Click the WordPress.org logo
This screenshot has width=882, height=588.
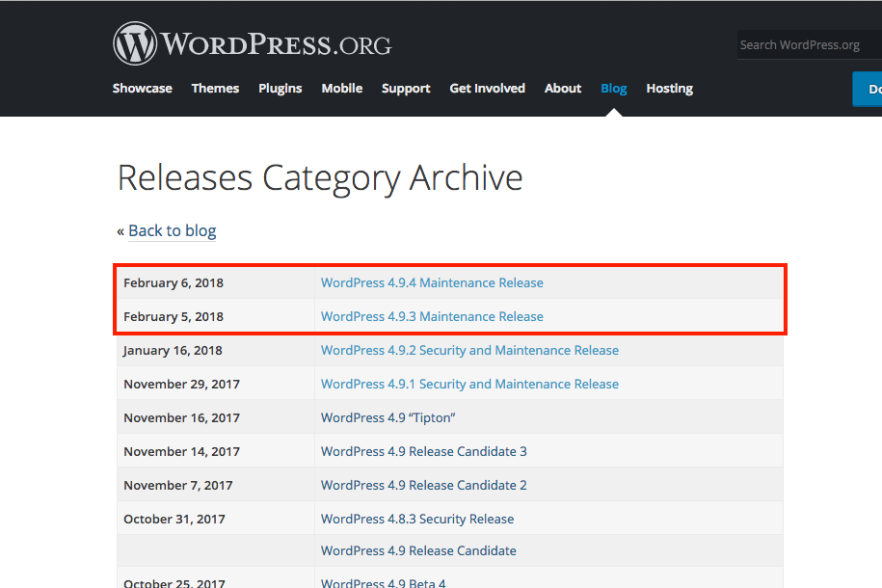pyautogui.click(x=252, y=44)
